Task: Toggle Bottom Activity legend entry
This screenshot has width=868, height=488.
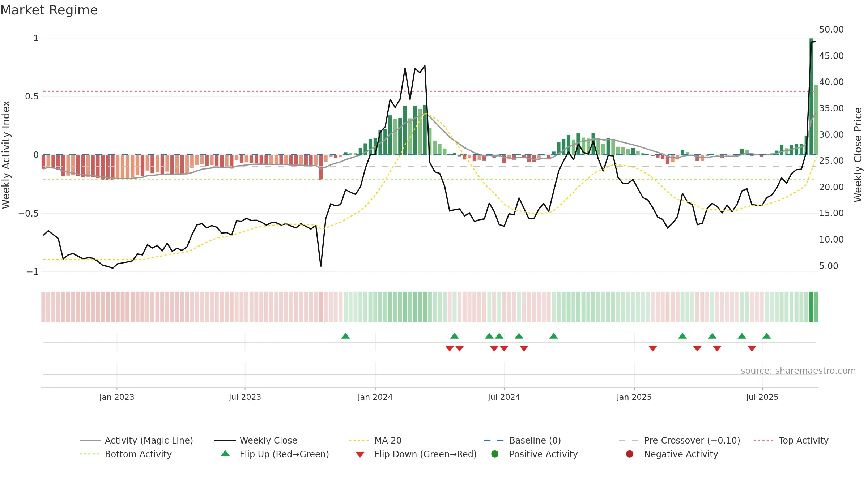Action: 125,454
